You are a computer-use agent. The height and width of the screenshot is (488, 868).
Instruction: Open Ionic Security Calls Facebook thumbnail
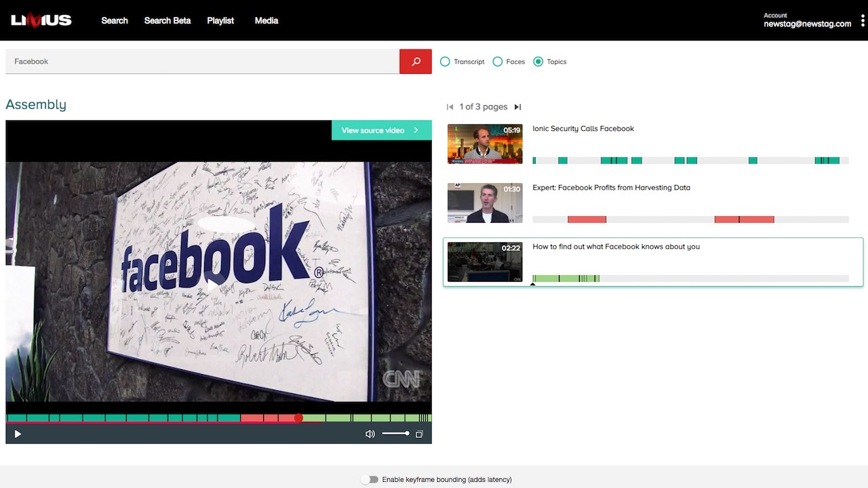[x=485, y=144]
